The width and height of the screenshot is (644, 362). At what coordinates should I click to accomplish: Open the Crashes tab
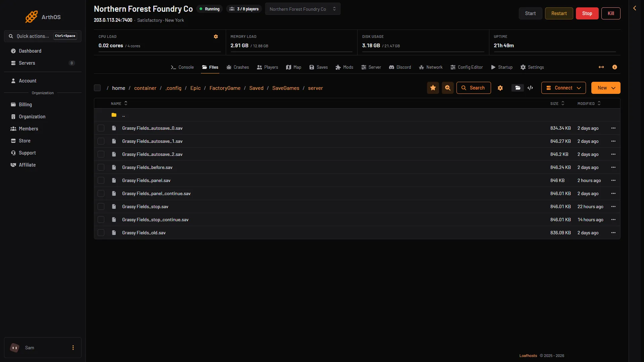click(237, 67)
